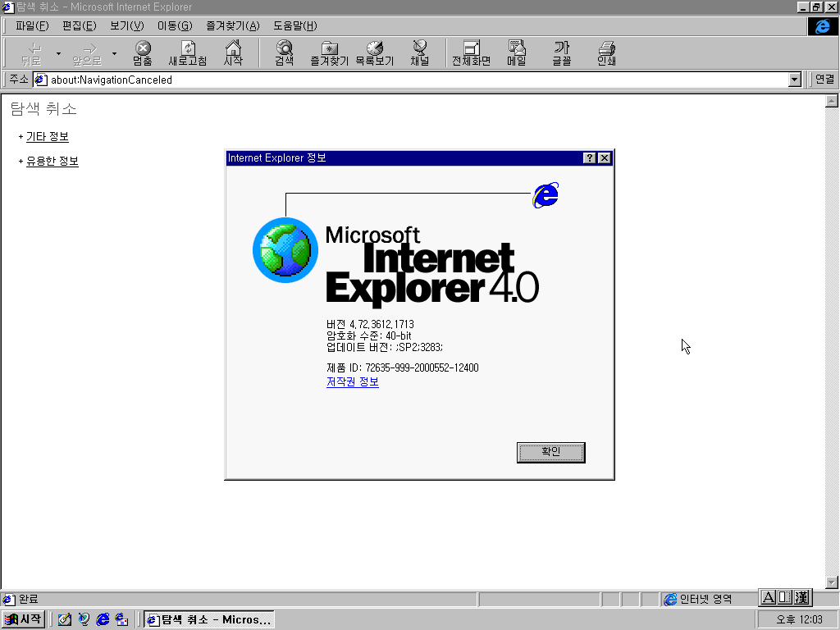Open the 즐겨찾기(A) menu
Image resolution: width=840 pixels, height=630 pixels.
point(233,25)
